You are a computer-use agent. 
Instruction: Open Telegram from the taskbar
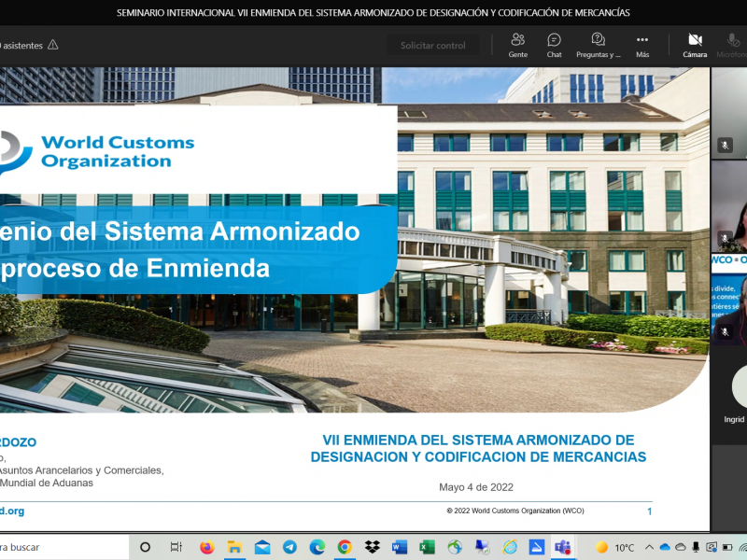pyautogui.click(x=289, y=547)
